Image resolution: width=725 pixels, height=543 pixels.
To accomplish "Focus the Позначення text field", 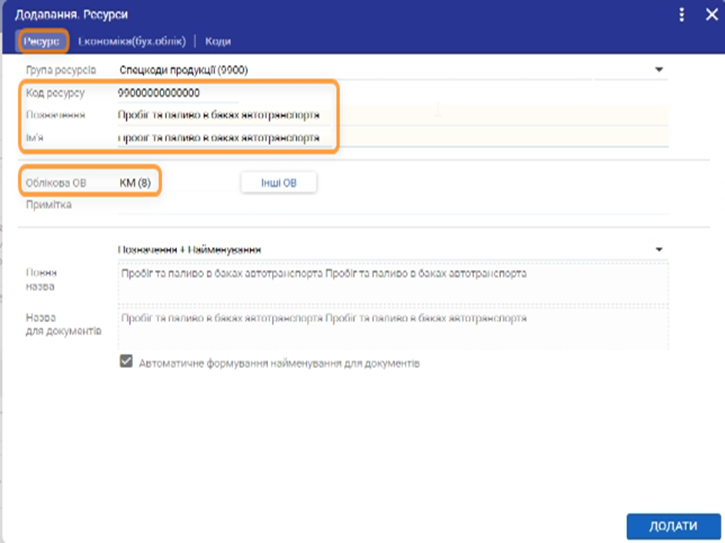I will coord(220,114).
